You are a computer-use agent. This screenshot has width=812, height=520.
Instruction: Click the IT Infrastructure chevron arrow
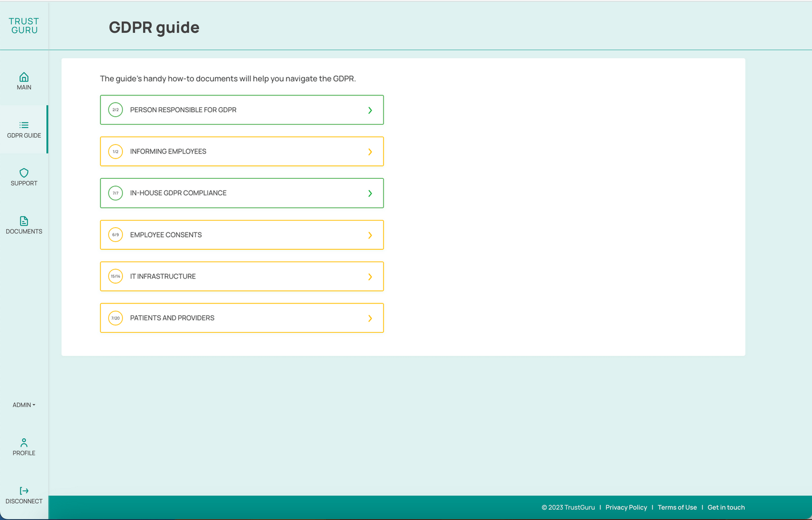tap(370, 277)
